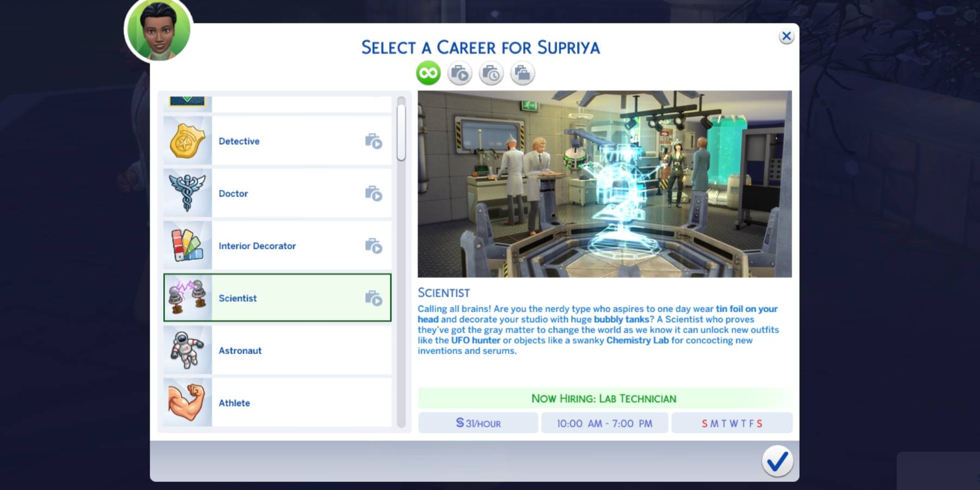Choose the Interior Decorator career entry
This screenshot has width=980, height=490.
[257, 246]
